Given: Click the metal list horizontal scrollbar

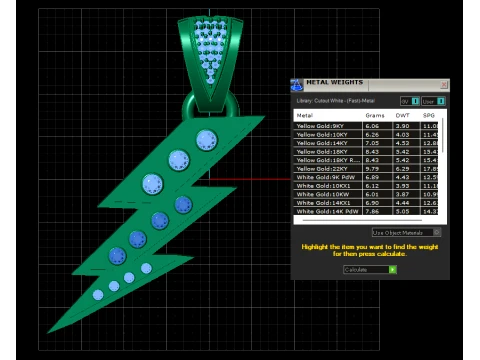Looking at the screenshot, I should pos(362,220).
